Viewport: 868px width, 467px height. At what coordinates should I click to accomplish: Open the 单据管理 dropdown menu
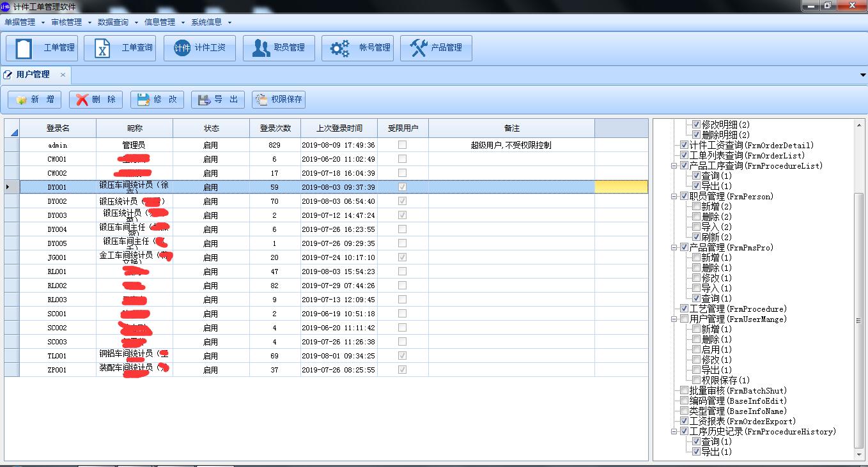24,22
